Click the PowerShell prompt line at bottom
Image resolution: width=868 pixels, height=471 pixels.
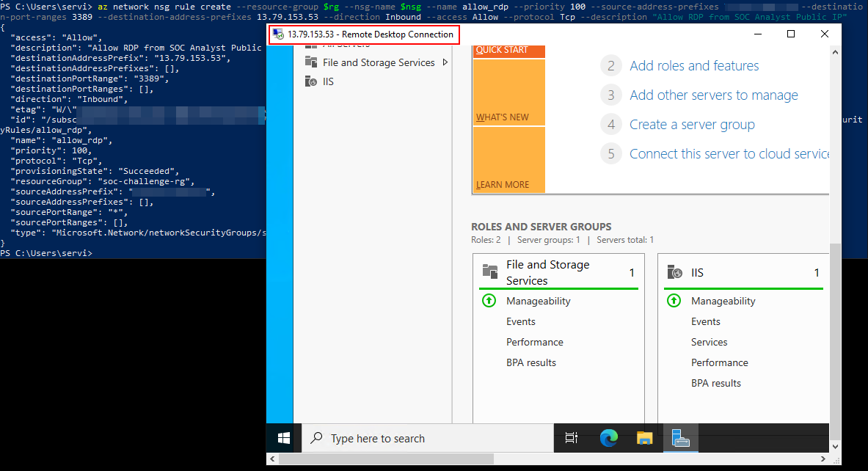[46, 253]
